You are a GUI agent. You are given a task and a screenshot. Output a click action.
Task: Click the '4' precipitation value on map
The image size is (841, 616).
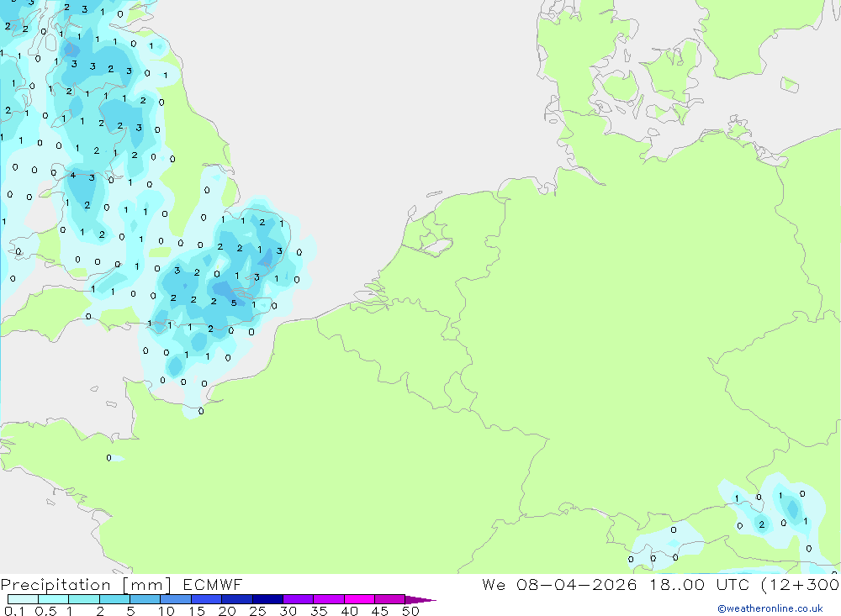73,176
